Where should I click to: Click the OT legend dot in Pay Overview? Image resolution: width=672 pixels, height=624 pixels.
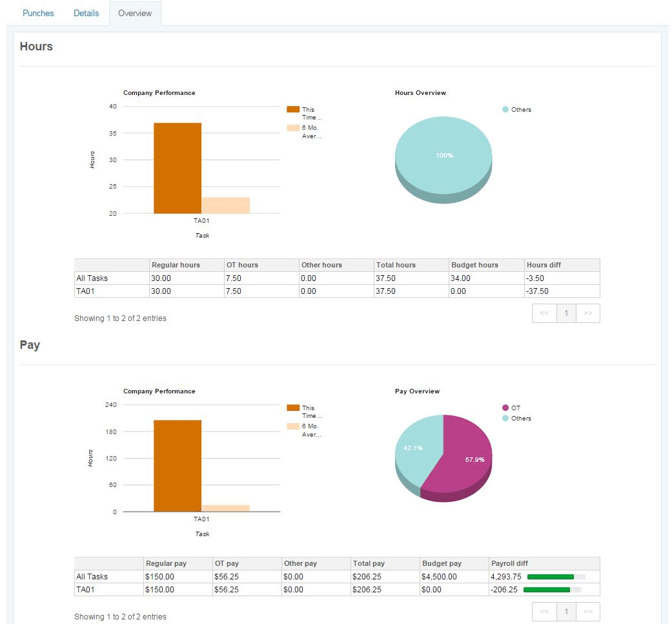(505, 408)
